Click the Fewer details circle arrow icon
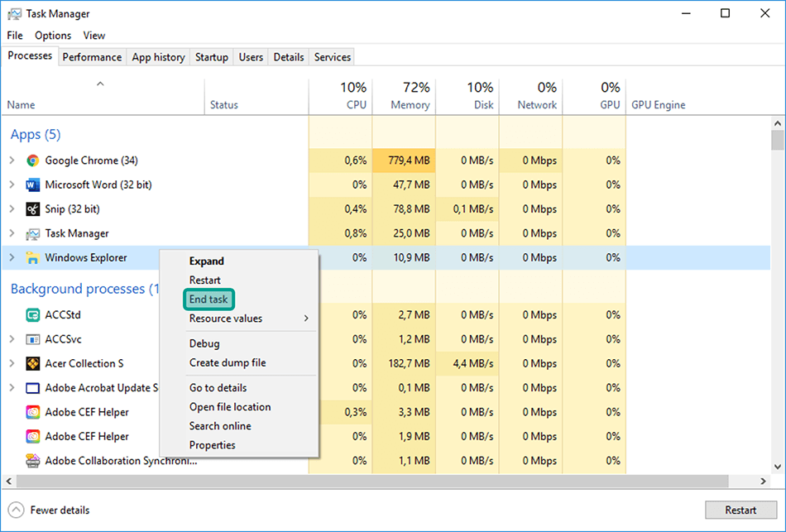 16,510
